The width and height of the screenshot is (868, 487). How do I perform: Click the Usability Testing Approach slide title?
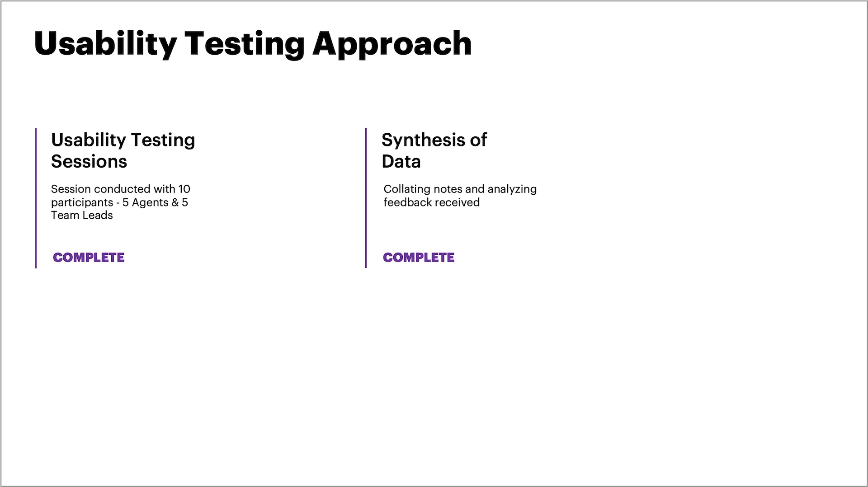pos(253,44)
